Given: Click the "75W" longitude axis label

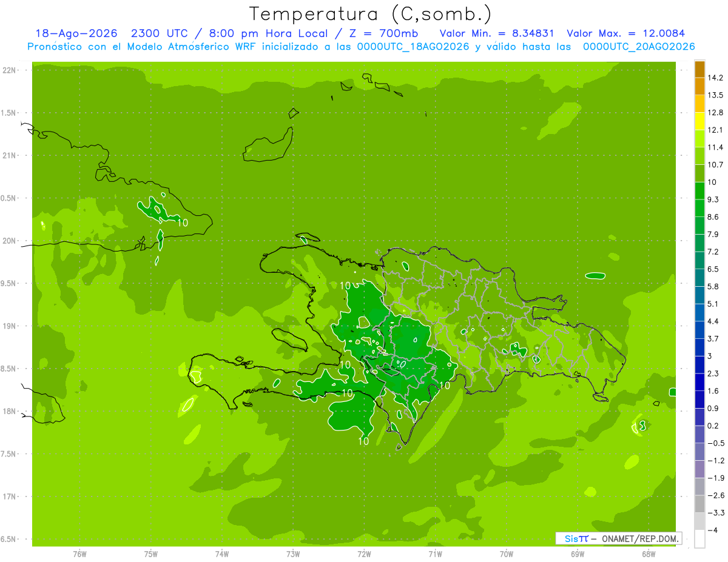Looking at the screenshot, I should 151,553.
